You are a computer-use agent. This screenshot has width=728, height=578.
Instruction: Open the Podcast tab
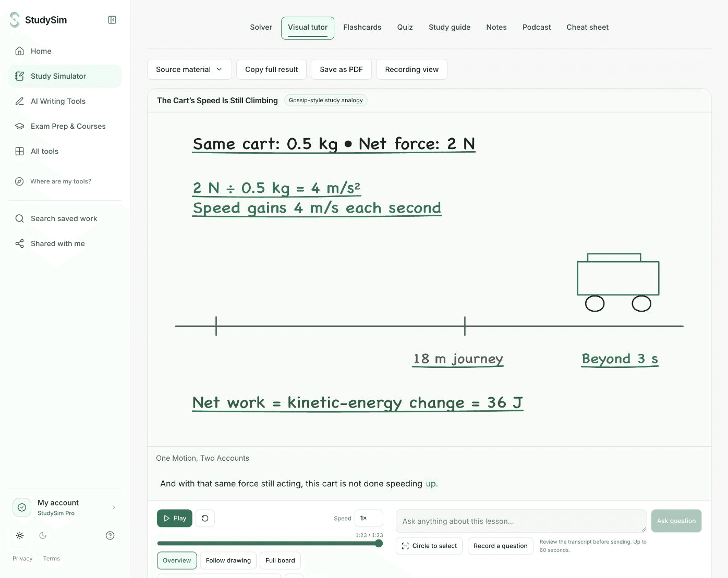click(x=537, y=27)
